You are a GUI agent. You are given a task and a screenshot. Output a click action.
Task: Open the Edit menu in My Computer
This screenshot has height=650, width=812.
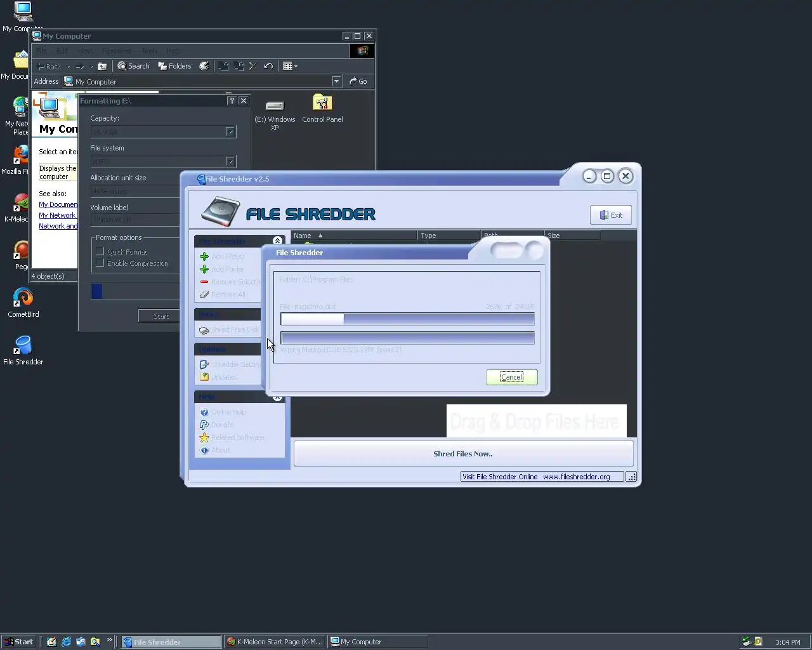62,51
